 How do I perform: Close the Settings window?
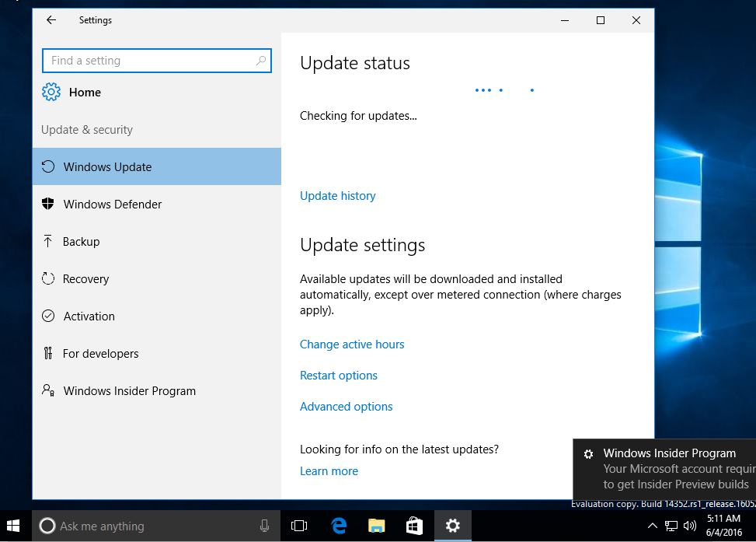[x=636, y=19]
